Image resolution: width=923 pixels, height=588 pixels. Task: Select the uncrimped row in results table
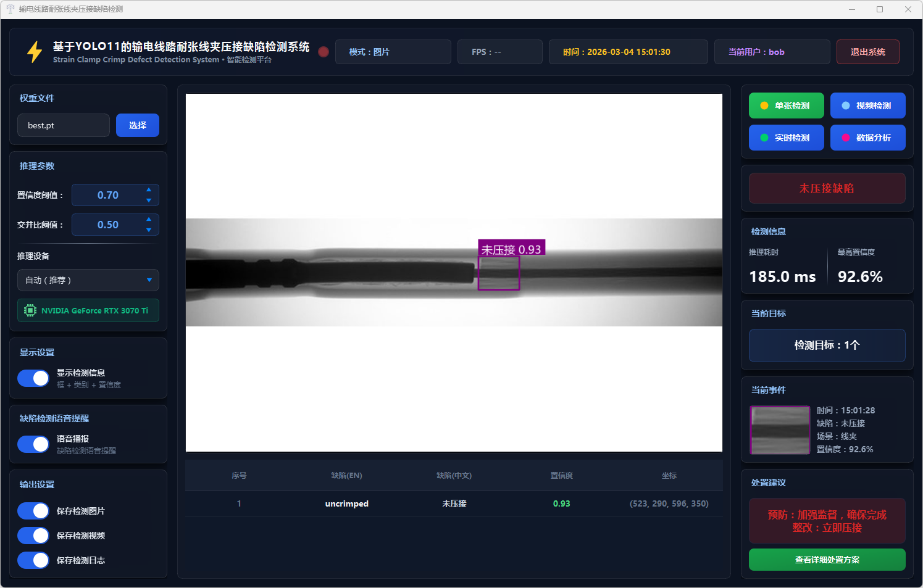coord(454,503)
